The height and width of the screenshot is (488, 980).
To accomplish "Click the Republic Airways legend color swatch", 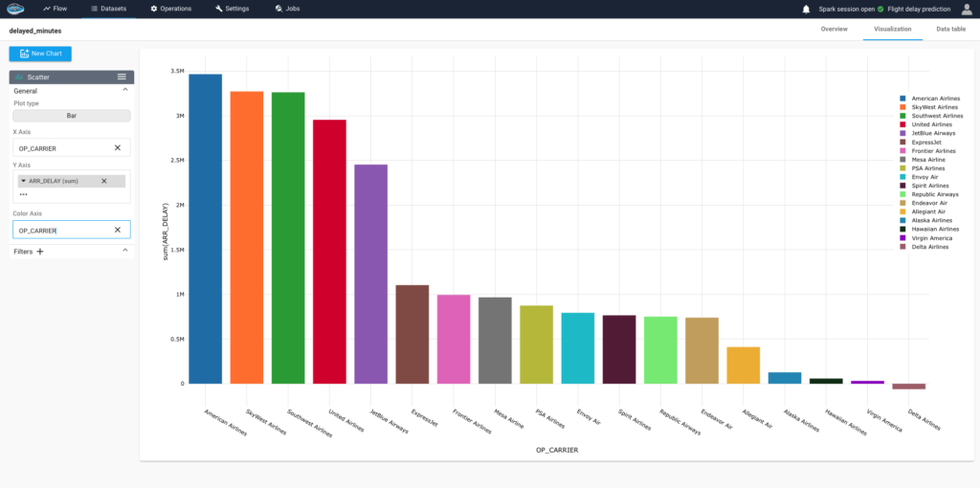I will (902, 195).
